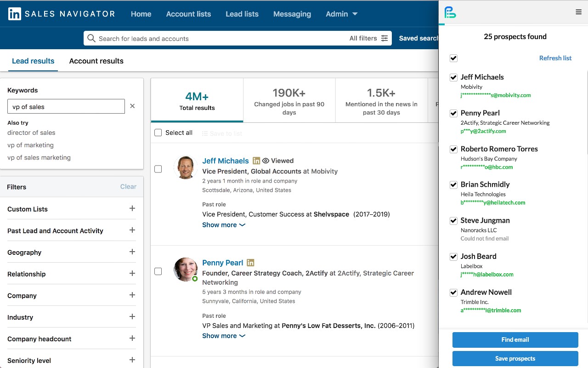The height and width of the screenshot is (368, 588).
Task: Expand the Geography filter
Action: point(132,252)
